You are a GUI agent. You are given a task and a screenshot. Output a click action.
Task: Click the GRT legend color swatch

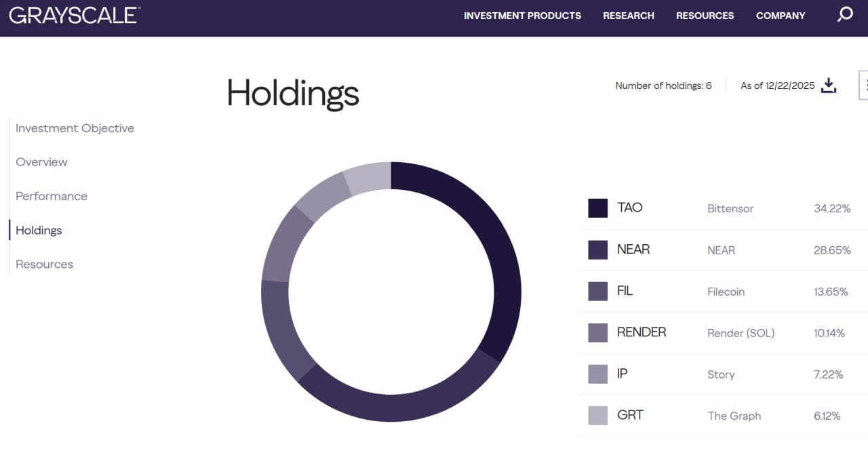(597, 416)
